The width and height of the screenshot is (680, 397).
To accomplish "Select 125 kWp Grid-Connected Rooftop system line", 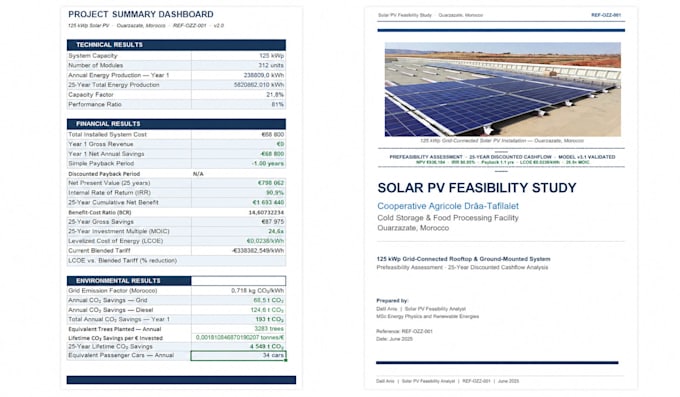I will pyautogui.click(x=463, y=259).
